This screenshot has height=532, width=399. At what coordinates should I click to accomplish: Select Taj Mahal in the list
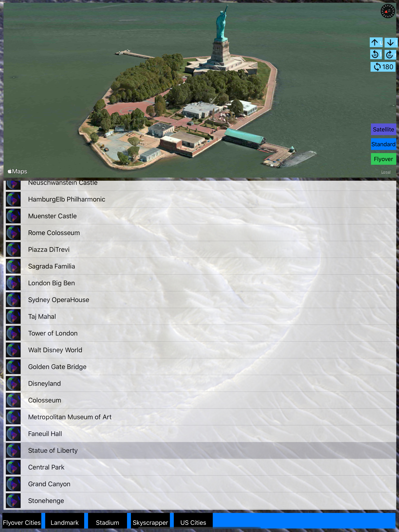200,316
